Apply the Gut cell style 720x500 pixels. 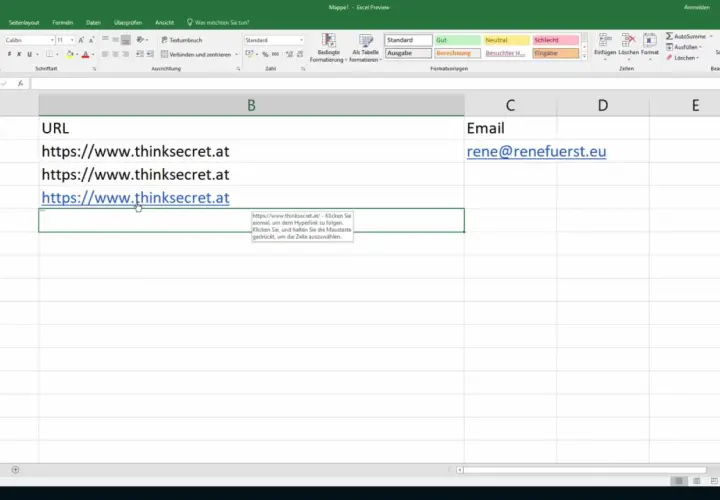pyautogui.click(x=457, y=40)
